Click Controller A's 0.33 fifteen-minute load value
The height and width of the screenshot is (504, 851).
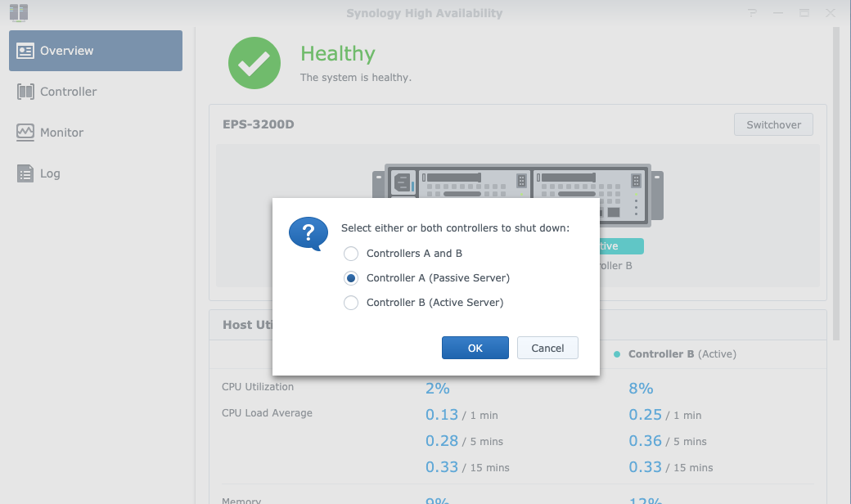tap(442, 466)
